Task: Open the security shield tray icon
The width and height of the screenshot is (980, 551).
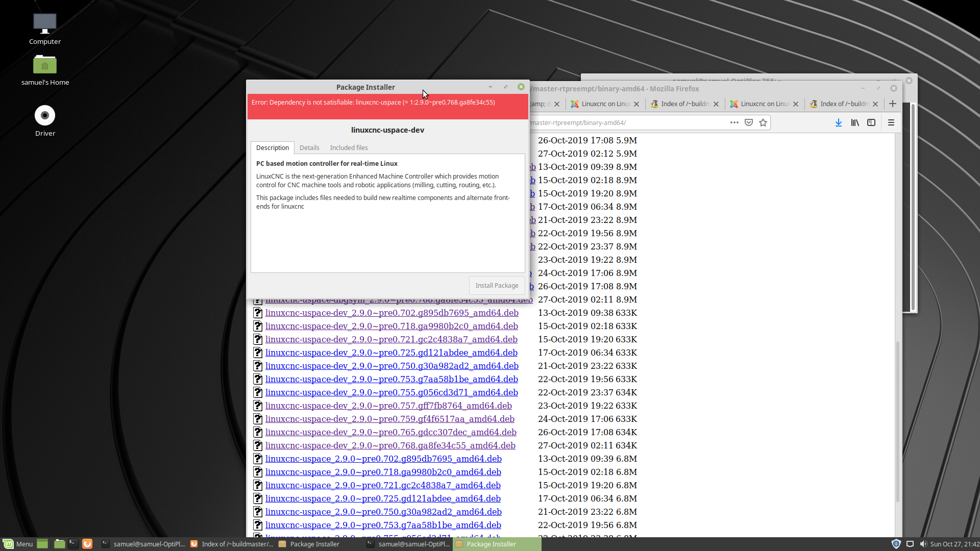Action: (896, 544)
